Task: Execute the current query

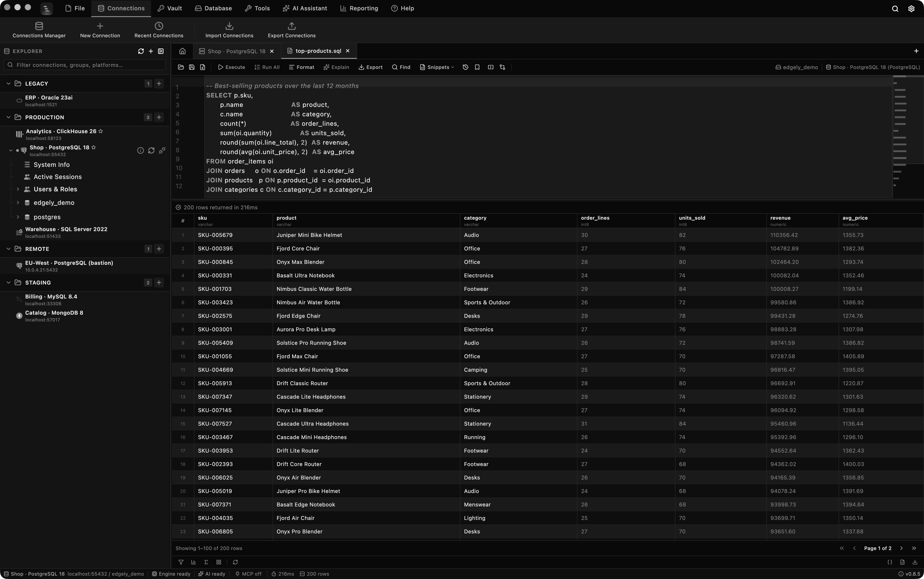Action: (x=231, y=67)
